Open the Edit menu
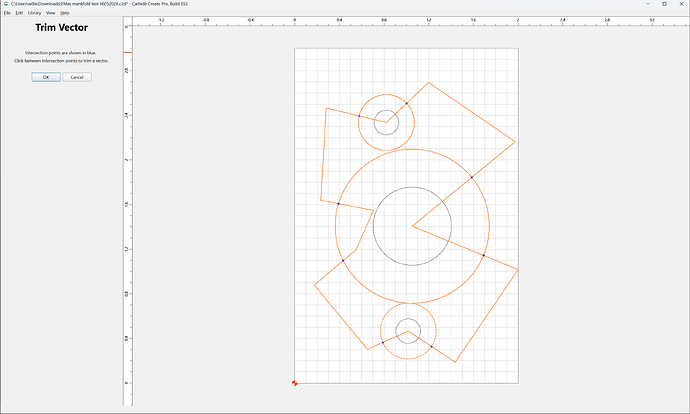 (x=19, y=13)
